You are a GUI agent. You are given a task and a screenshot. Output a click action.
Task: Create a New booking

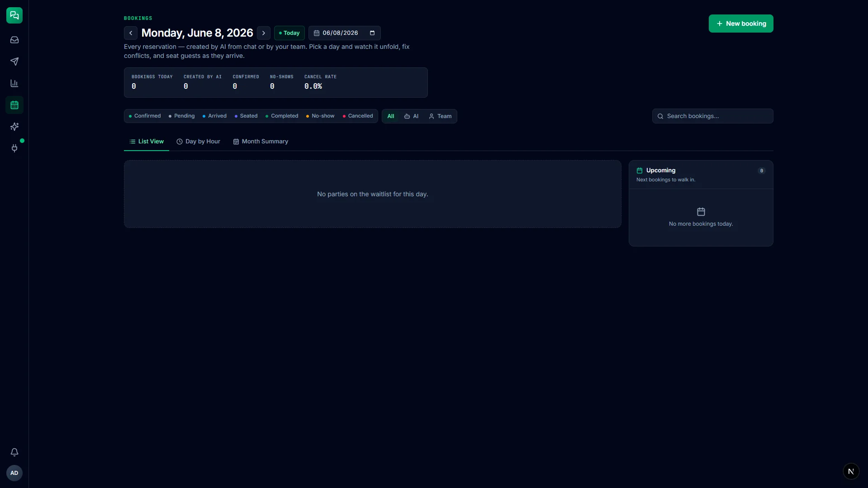tap(741, 24)
